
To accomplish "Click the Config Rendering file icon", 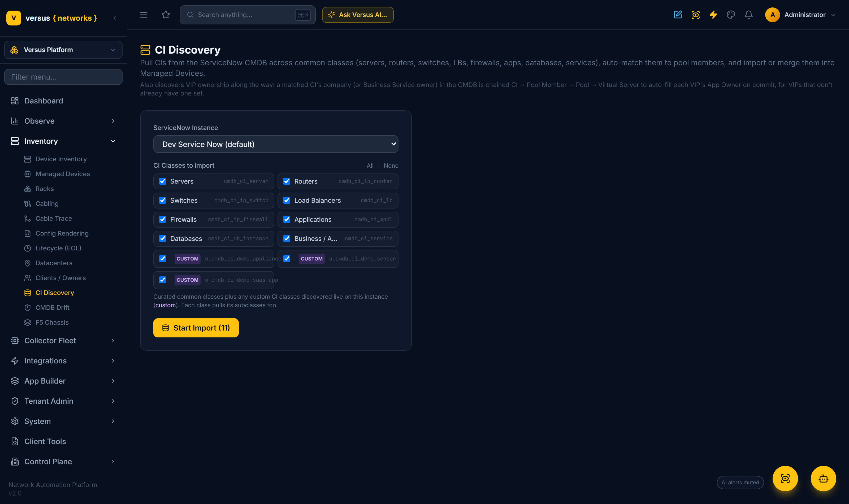I will 28,233.
